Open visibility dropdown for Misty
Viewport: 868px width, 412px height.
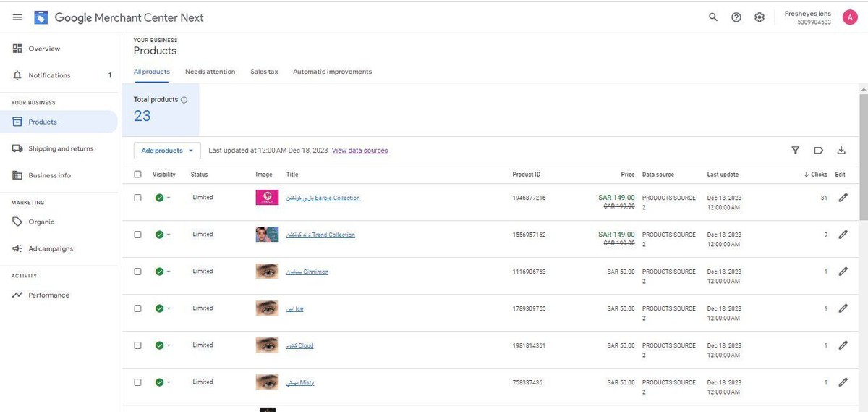(x=163, y=382)
